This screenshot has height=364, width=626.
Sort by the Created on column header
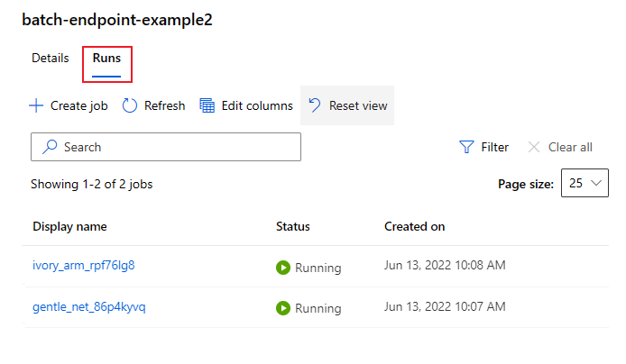(414, 226)
